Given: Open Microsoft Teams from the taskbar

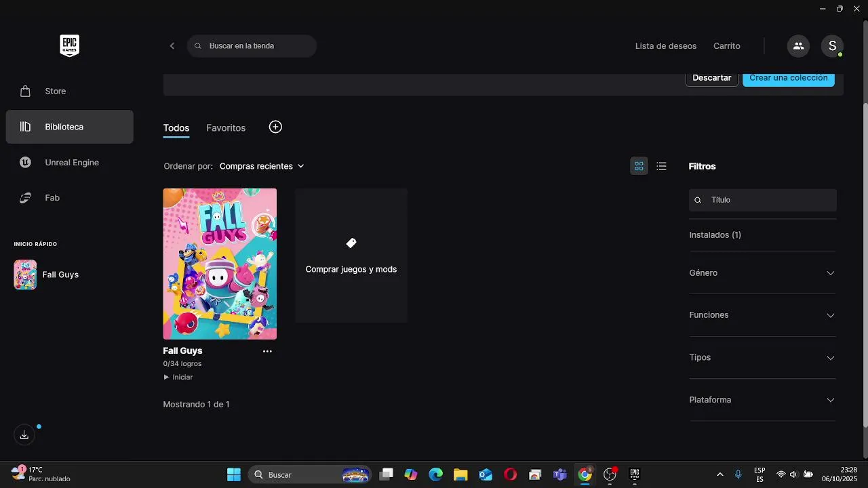Looking at the screenshot, I should click(x=560, y=474).
